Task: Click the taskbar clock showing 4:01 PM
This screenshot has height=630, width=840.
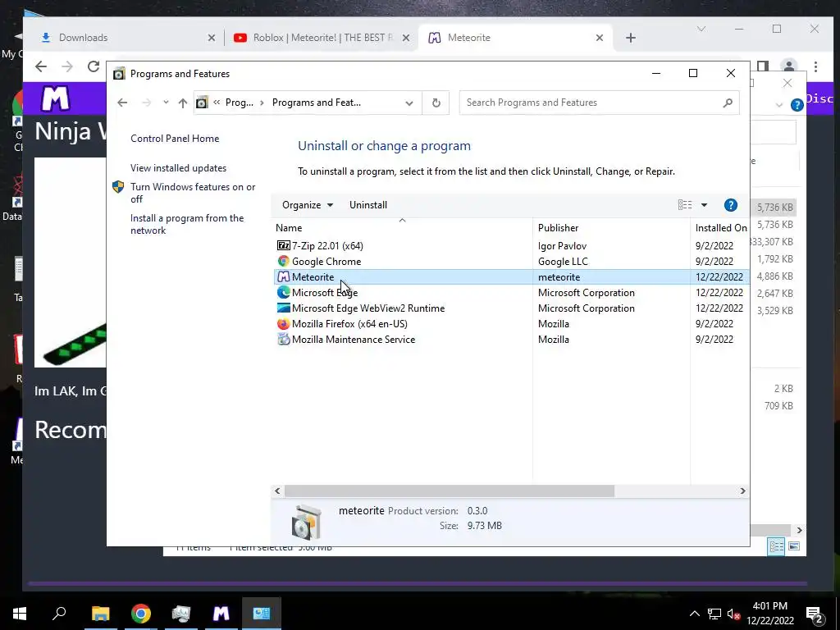Action: click(769, 614)
